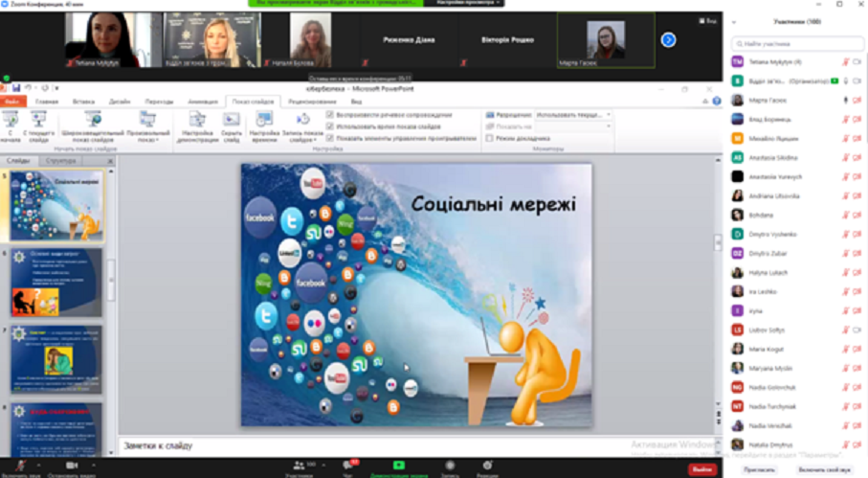
Task: Open 'Настройка демонстрации' slideshow setup icon
Action: pyautogui.click(x=197, y=125)
